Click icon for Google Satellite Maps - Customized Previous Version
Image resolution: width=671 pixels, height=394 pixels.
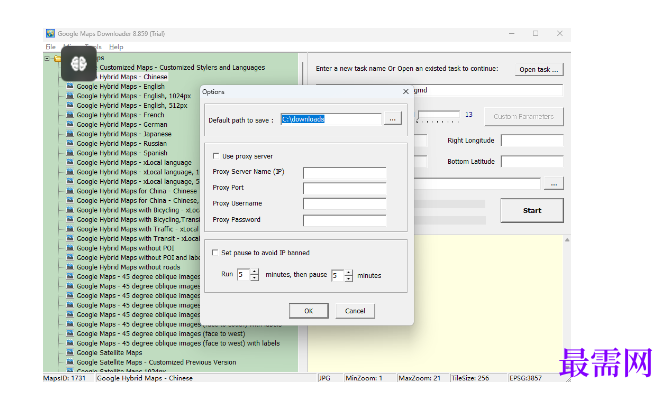70,362
